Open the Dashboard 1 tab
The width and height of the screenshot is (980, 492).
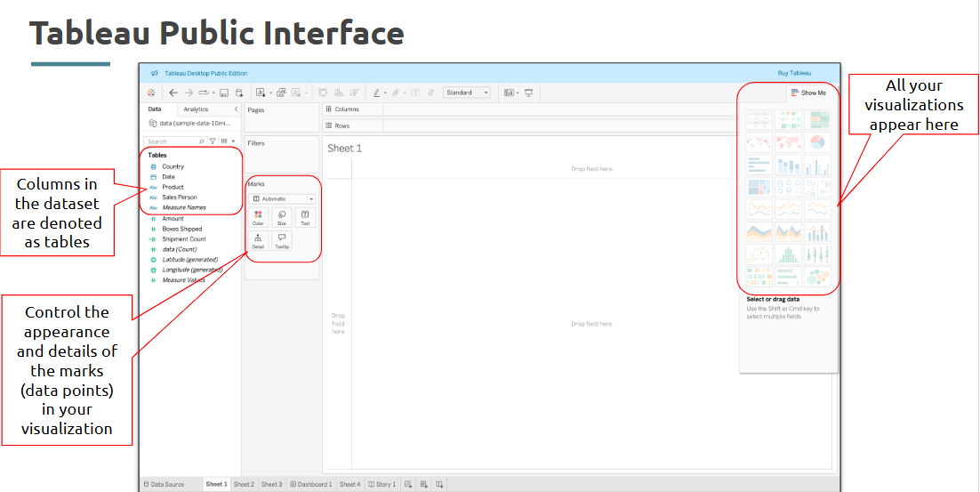pyautogui.click(x=311, y=485)
